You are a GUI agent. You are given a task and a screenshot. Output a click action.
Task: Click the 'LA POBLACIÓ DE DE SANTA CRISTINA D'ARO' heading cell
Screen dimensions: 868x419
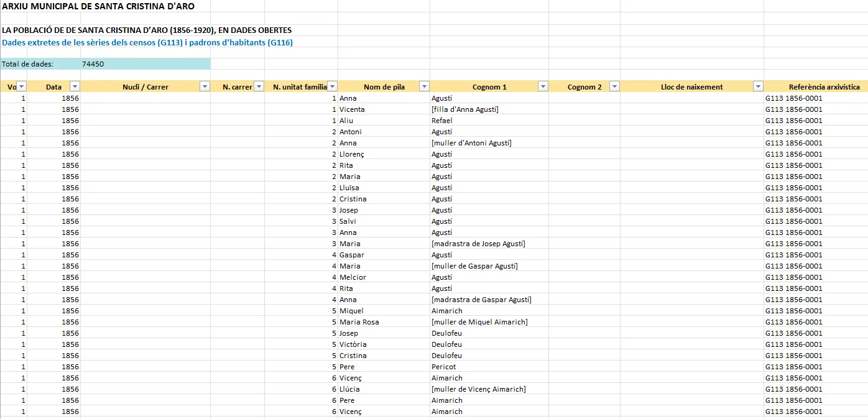[x=147, y=30]
